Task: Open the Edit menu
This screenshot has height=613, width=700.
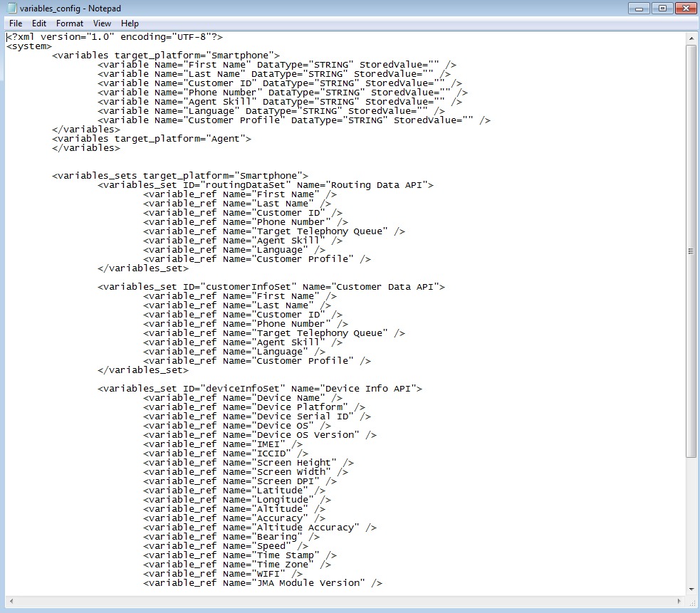Action: [x=39, y=23]
